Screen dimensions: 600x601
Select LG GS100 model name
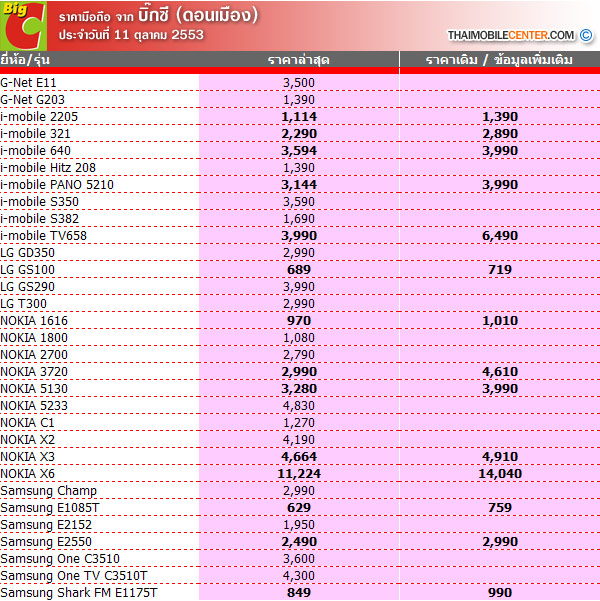point(28,269)
